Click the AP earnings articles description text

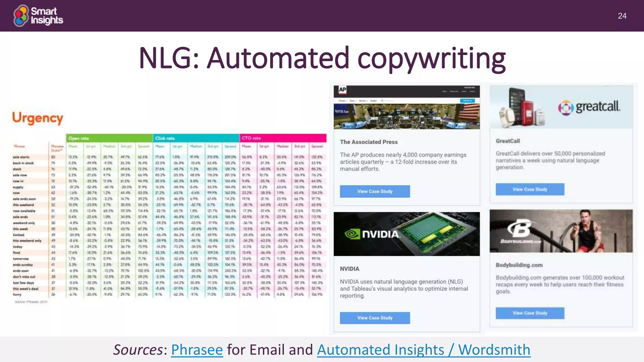[403, 162]
